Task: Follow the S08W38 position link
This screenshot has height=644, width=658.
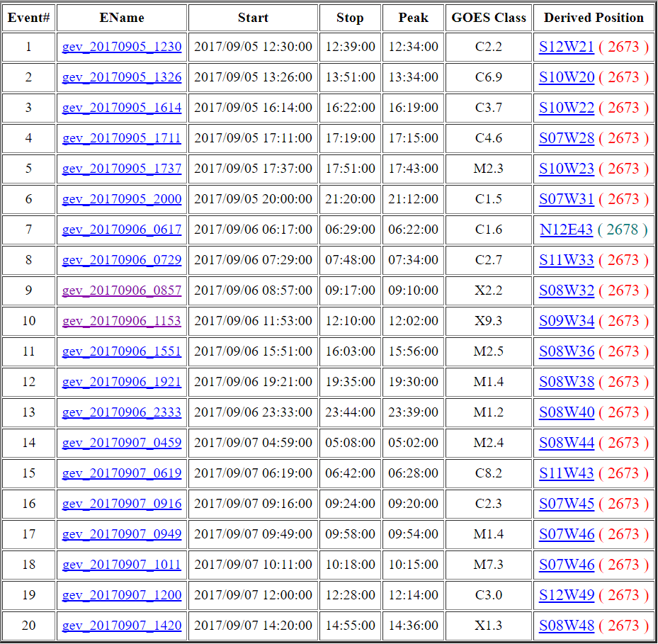Action: tap(567, 382)
